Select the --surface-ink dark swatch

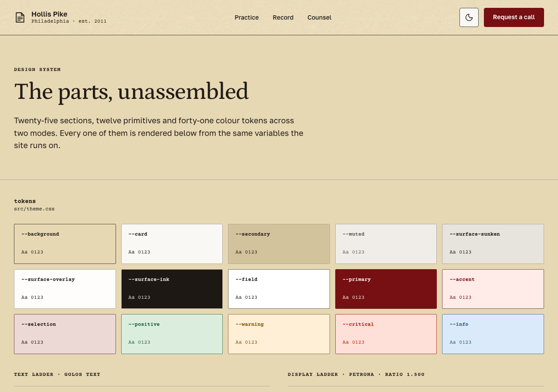172,289
